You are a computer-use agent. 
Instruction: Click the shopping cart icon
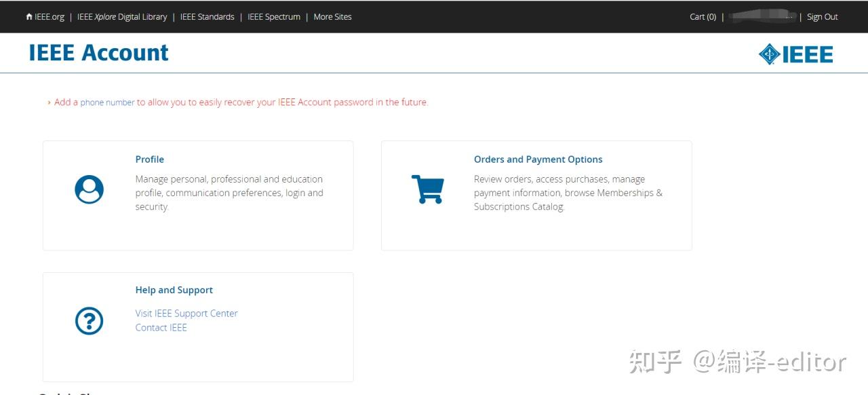coord(427,189)
